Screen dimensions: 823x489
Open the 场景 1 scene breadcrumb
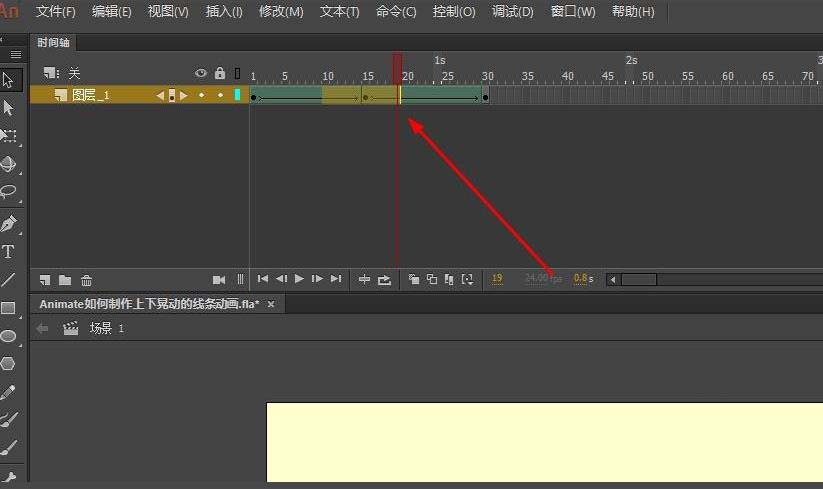[106, 328]
